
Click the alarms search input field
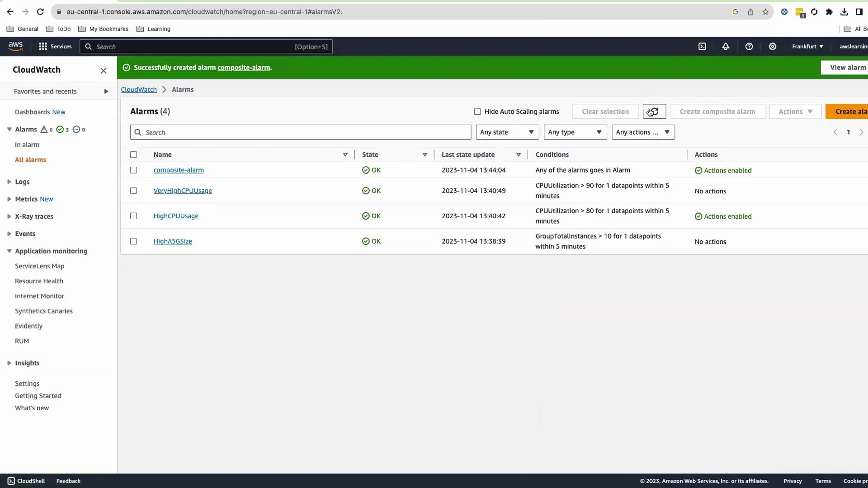coord(301,132)
